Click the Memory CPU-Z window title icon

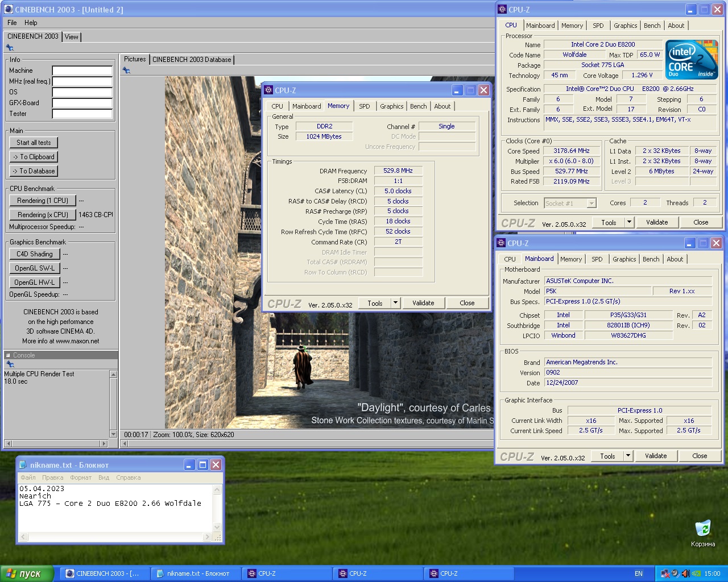pos(269,90)
